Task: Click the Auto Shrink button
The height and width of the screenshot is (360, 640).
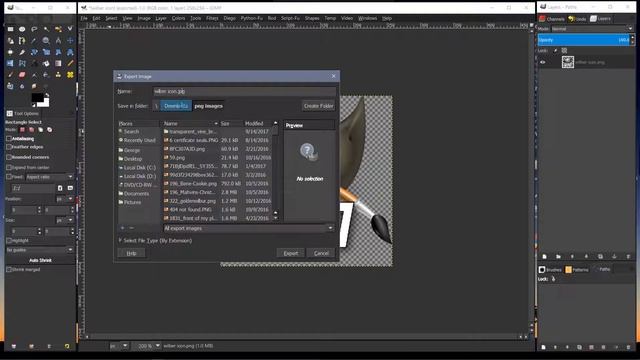Action: pyautogui.click(x=40, y=260)
